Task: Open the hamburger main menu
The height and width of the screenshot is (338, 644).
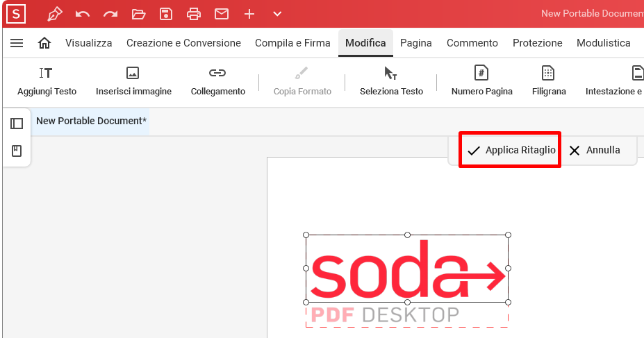Action: point(17,43)
